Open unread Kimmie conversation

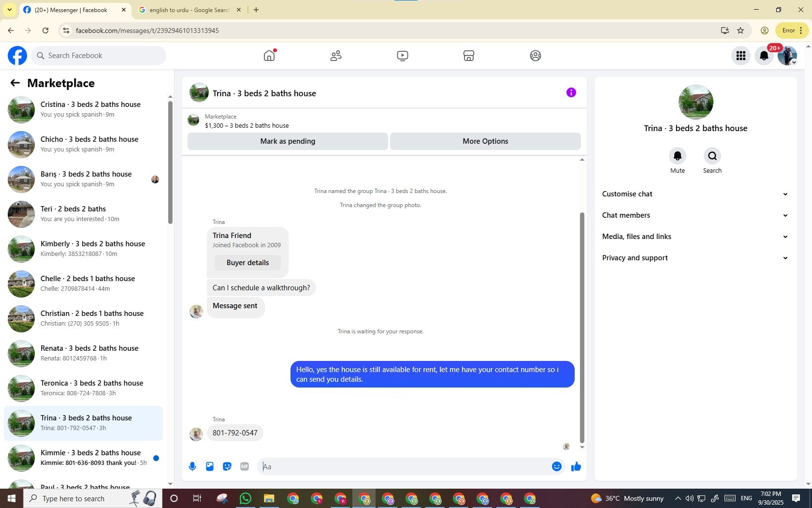tap(83, 458)
